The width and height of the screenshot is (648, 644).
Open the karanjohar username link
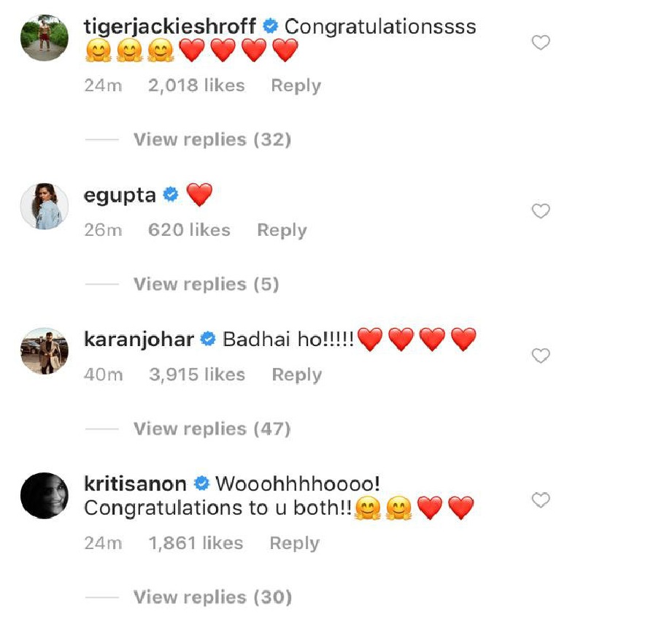139,340
